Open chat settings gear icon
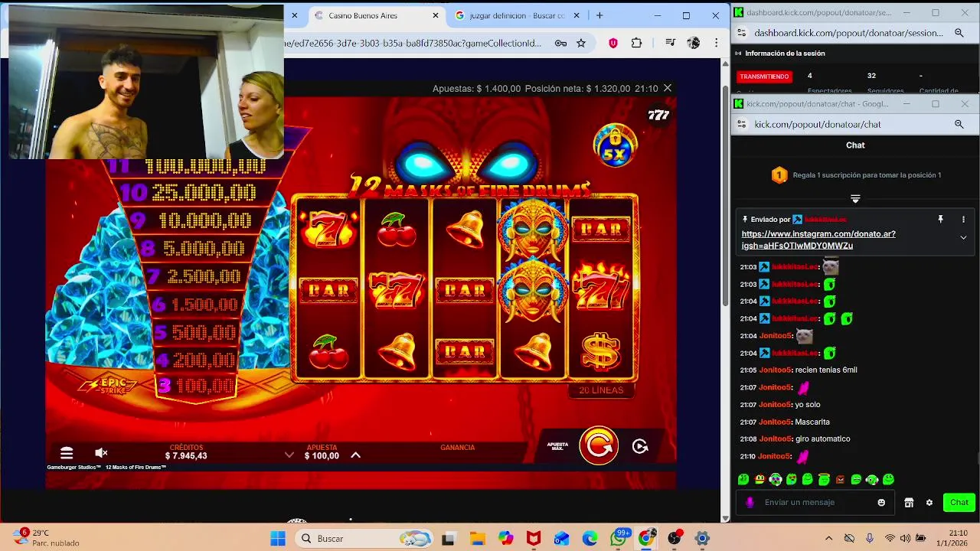The image size is (980, 551). pos(929,503)
